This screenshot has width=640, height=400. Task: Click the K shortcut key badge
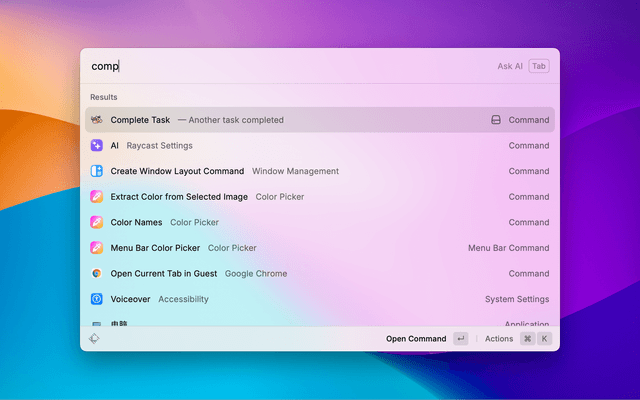(545, 339)
